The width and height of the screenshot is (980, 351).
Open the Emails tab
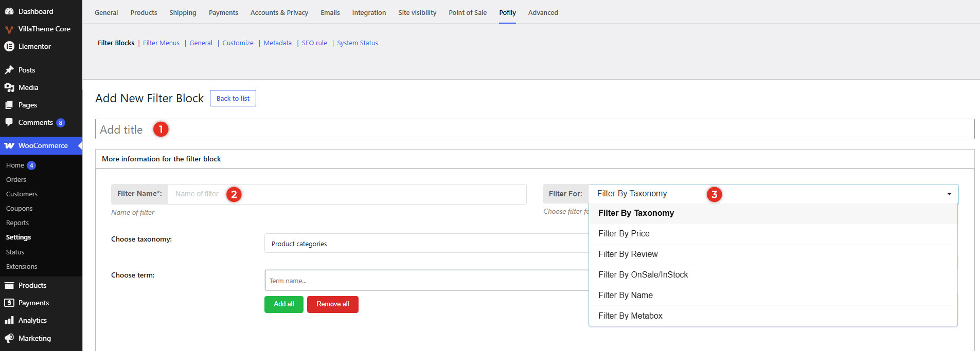click(x=330, y=12)
